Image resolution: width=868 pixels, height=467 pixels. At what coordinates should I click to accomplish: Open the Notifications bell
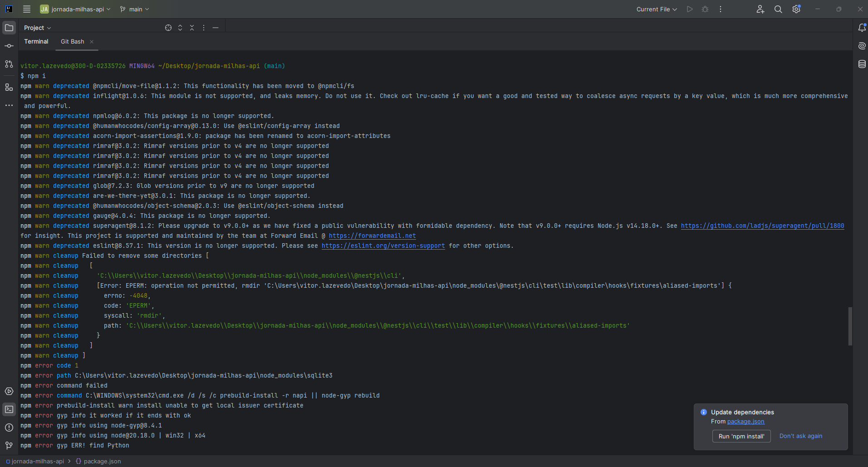pyautogui.click(x=862, y=28)
